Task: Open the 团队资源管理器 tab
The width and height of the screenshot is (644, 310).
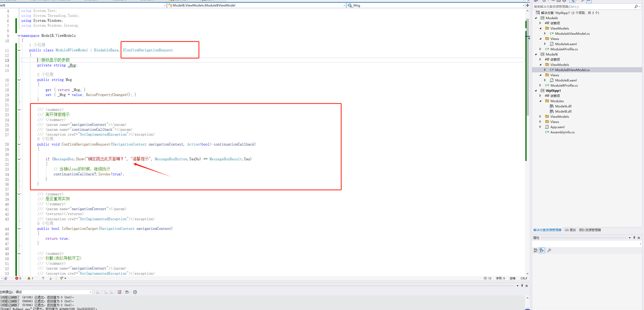Action: 590,230
